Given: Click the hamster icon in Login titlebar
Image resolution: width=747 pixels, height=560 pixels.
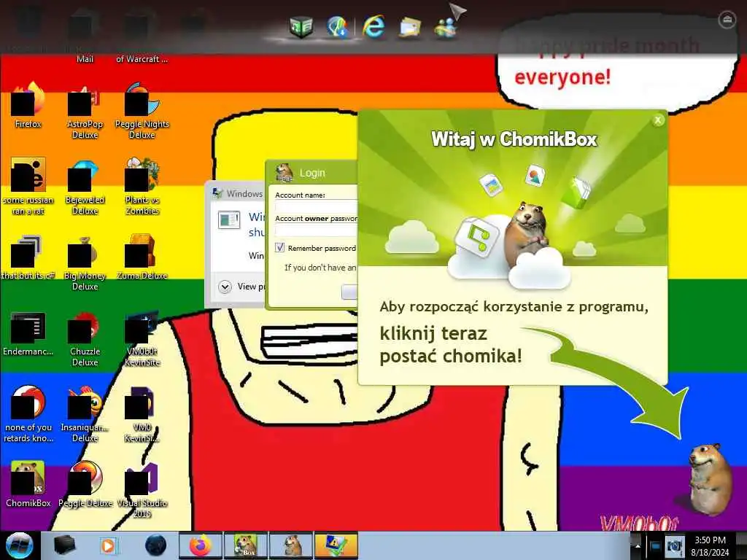Looking at the screenshot, I should (285, 173).
